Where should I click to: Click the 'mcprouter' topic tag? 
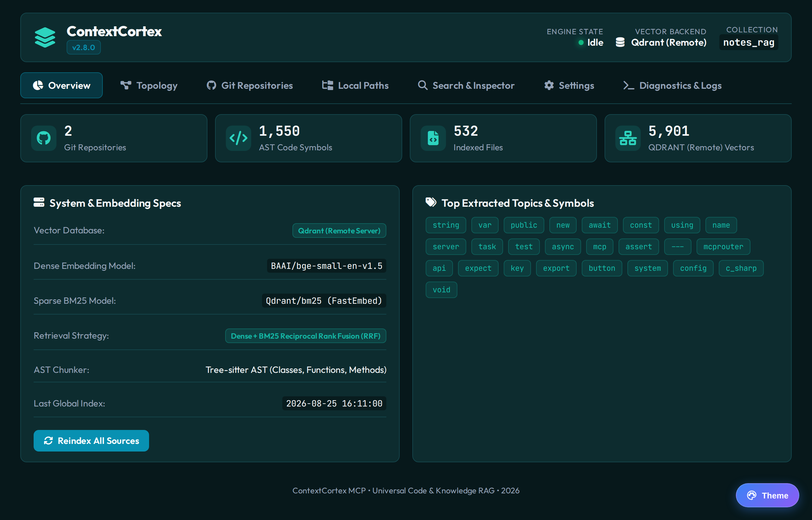(x=723, y=247)
